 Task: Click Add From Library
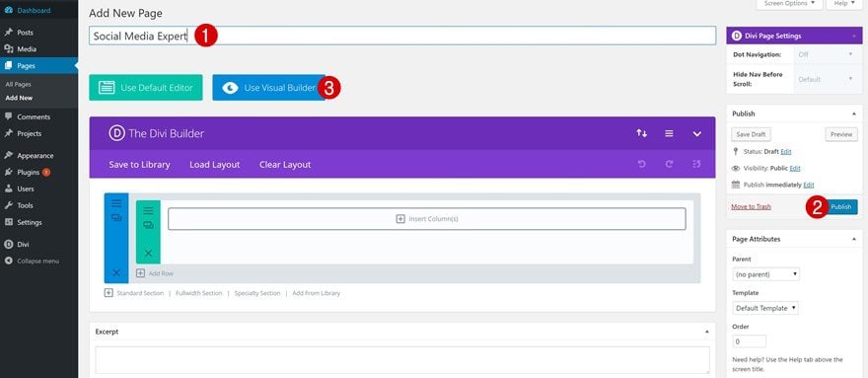(x=316, y=293)
